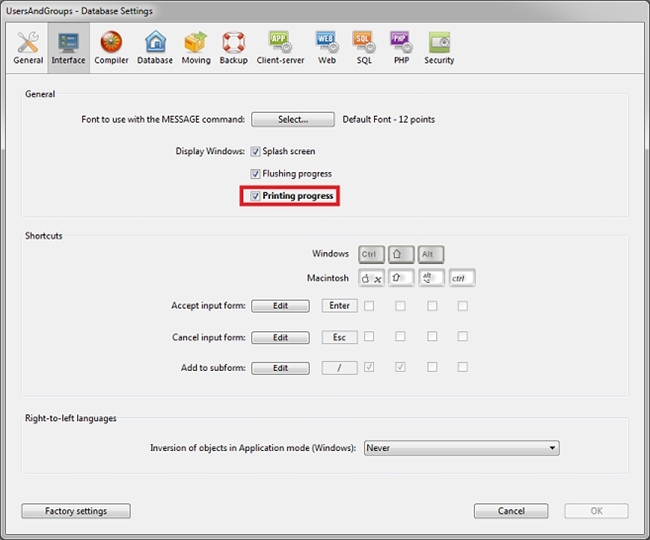Open the General settings page
The image size is (650, 540).
[28, 46]
